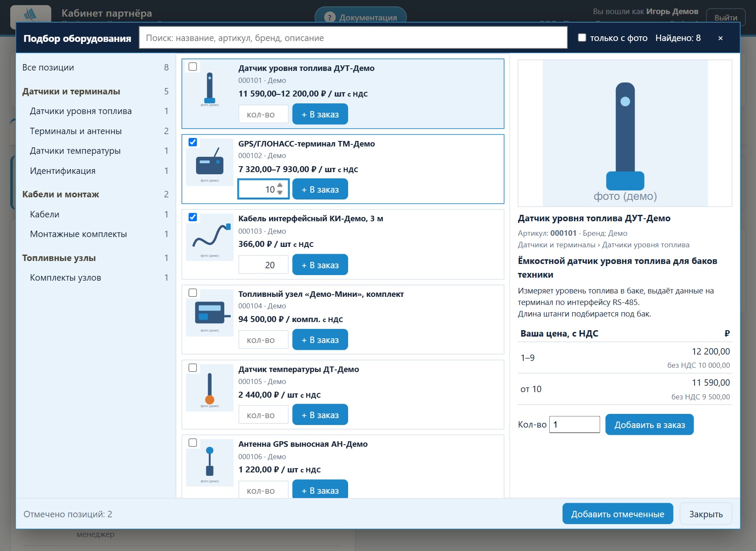Select the 'Кабели и монтаж' category
The height and width of the screenshot is (551, 756).
[x=96, y=194]
